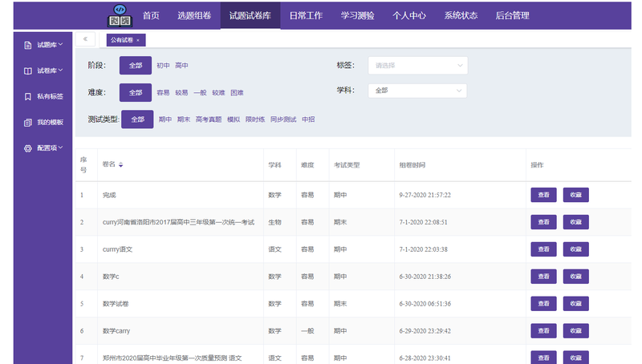
Task: Open 试卷库 sidebar book icon
Action: tap(27, 71)
